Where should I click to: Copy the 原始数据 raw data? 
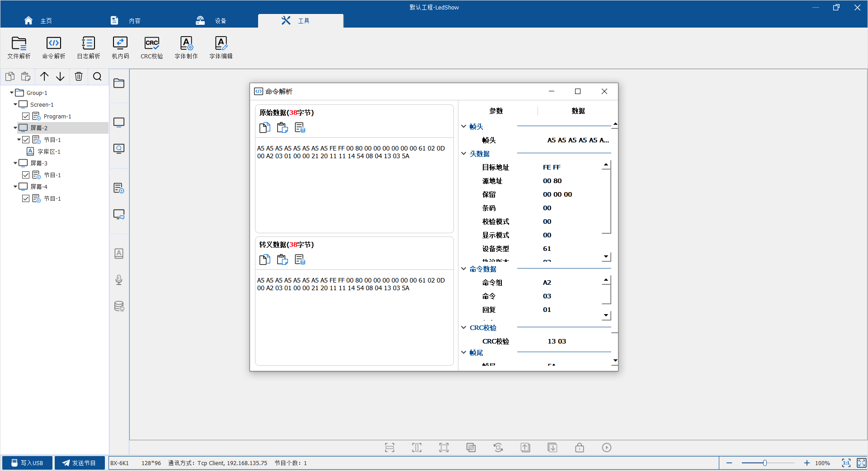pyautogui.click(x=265, y=127)
